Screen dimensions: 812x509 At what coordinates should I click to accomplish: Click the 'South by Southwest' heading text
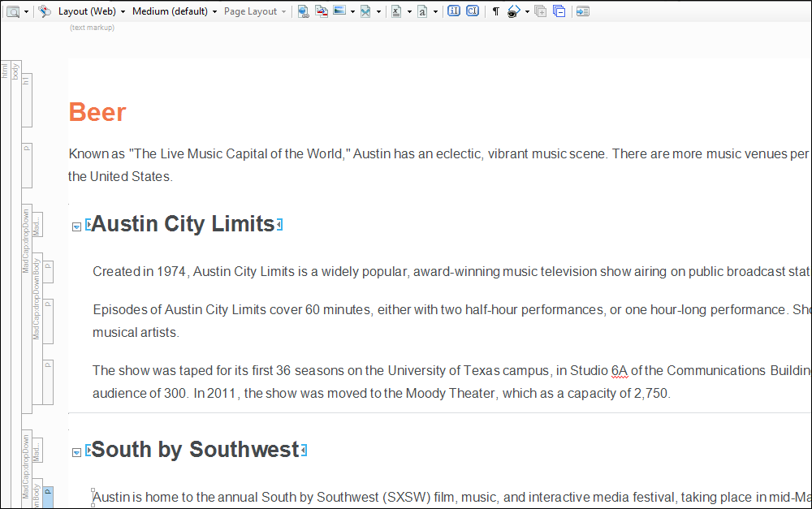pos(196,450)
